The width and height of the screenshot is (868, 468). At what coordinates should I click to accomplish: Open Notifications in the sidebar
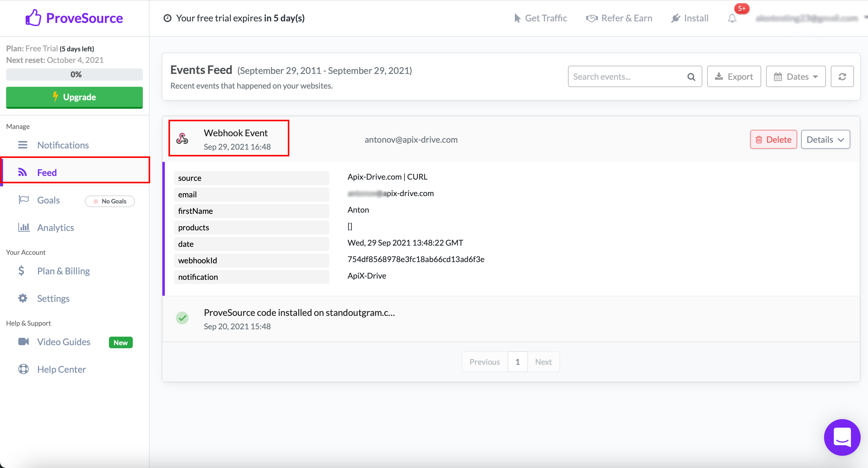click(x=63, y=145)
